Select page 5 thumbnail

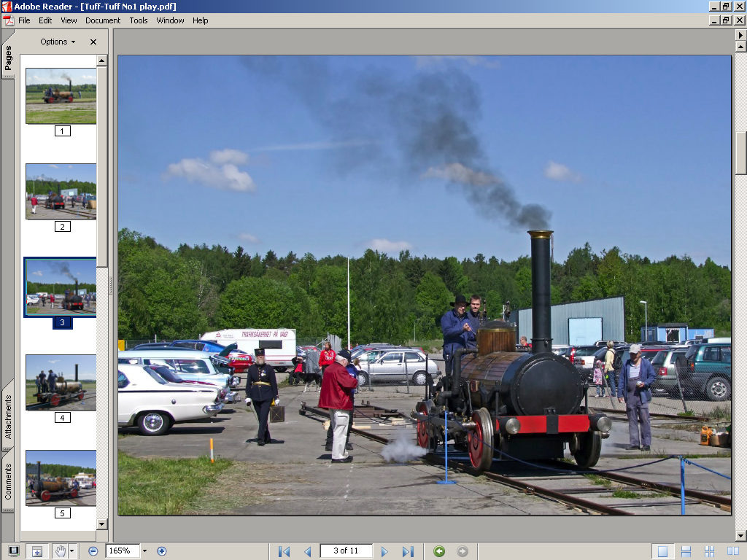[x=61, y=478]
